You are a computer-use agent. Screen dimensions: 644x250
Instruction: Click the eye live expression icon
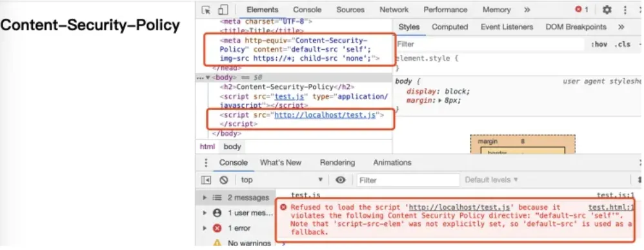pos(341,180)
